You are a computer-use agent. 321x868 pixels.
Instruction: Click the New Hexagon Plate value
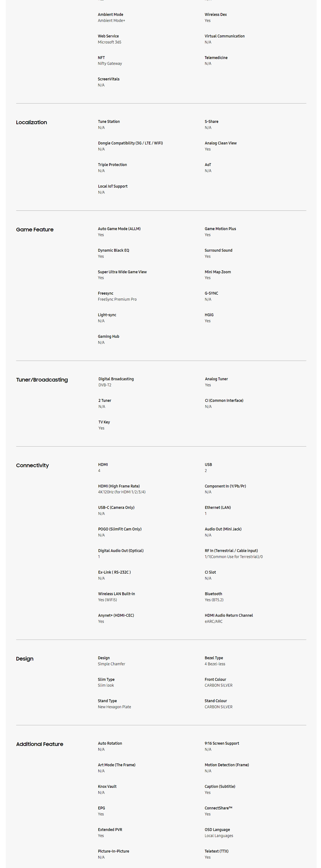[x=114, y=707]
